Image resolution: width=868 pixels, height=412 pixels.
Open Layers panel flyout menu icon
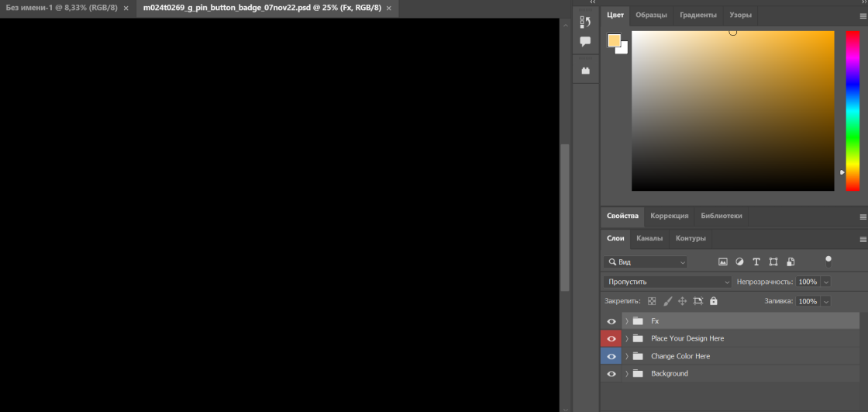863,240
